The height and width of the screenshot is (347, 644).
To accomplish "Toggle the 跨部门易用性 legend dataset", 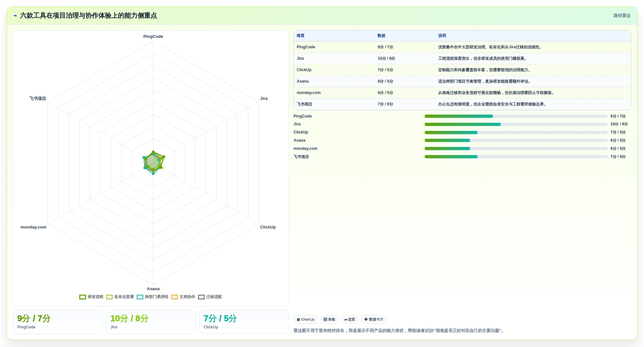I will click(153, 297).
